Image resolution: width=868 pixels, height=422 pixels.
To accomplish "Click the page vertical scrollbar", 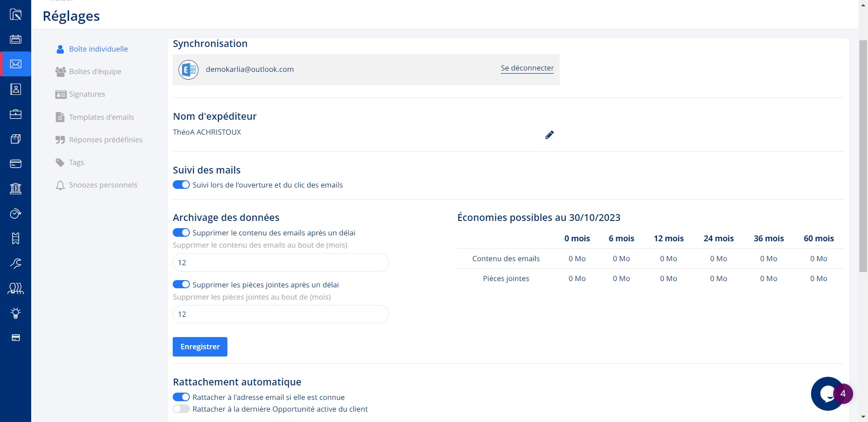I will coord(863,158).
